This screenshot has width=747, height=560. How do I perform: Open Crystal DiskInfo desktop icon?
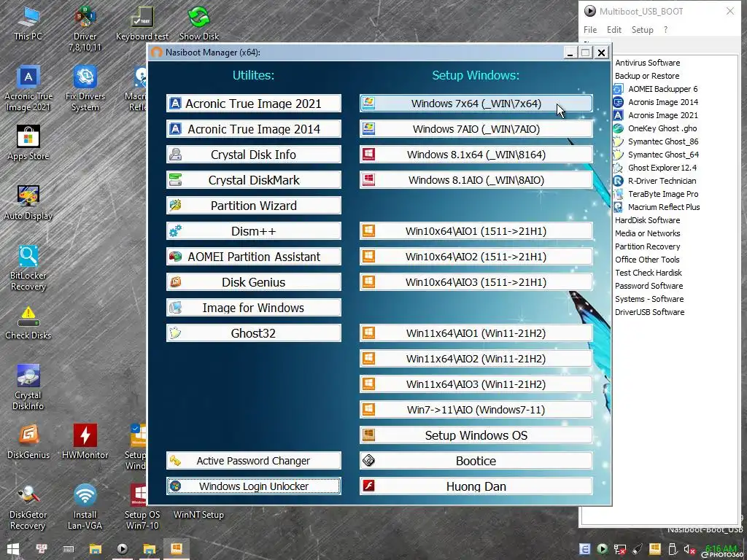tap(28, 388)
